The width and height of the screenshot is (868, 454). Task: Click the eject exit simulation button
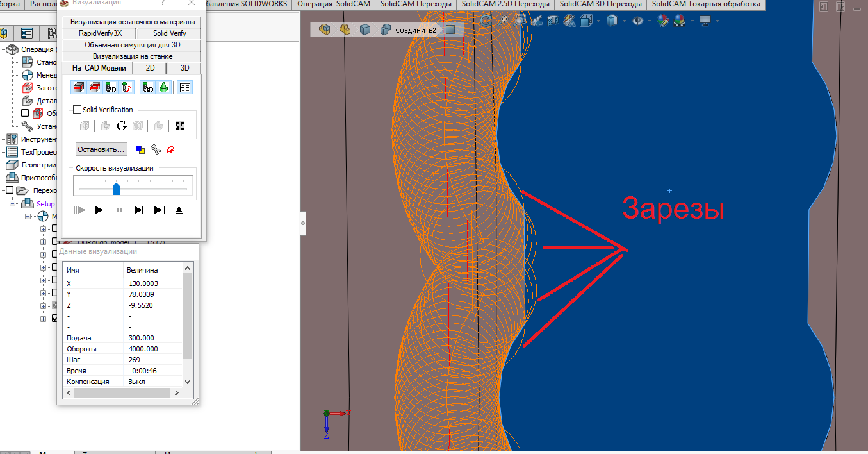pyautogui.click(x=179, y=210)
